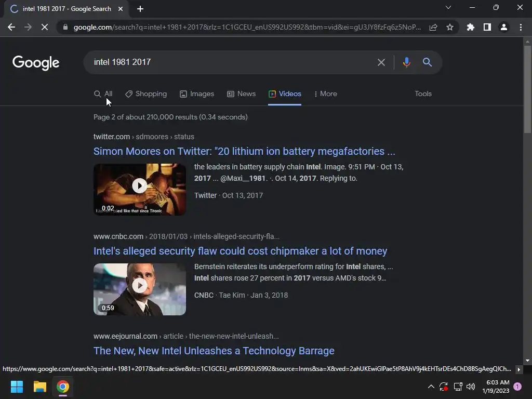This screenshot has height=399, width=532.
Task: Search by voice microphone icon
Action: click(406, 62)
